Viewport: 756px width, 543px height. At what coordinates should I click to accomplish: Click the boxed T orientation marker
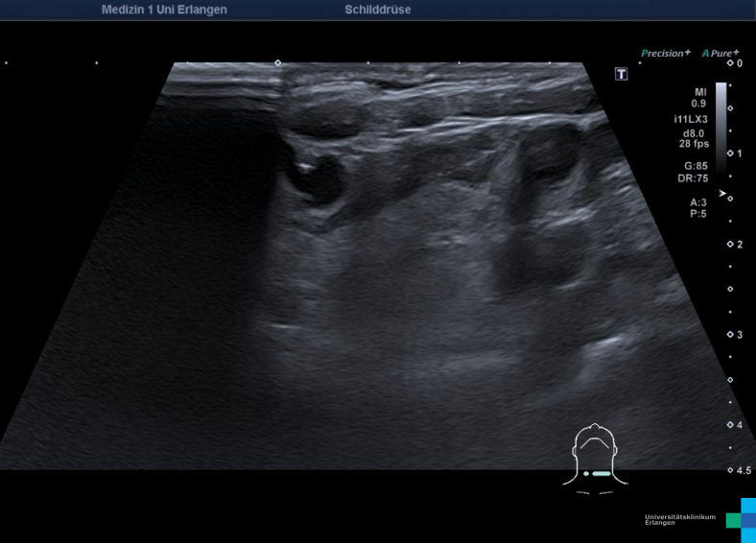622,74
